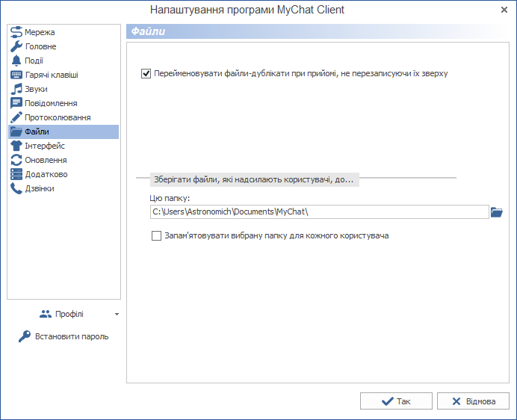The height and width of the screenshot is (420, 517).
Task: Click the Профілі button label
Action: (x=69, y=314)
